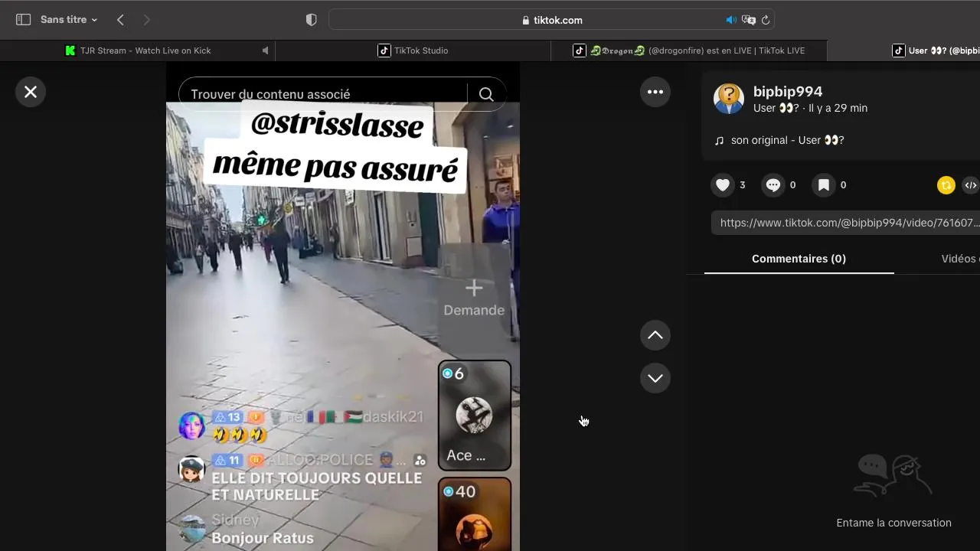
Task: Click the tiktok.com address bar
Action: (x=551, y=20)
